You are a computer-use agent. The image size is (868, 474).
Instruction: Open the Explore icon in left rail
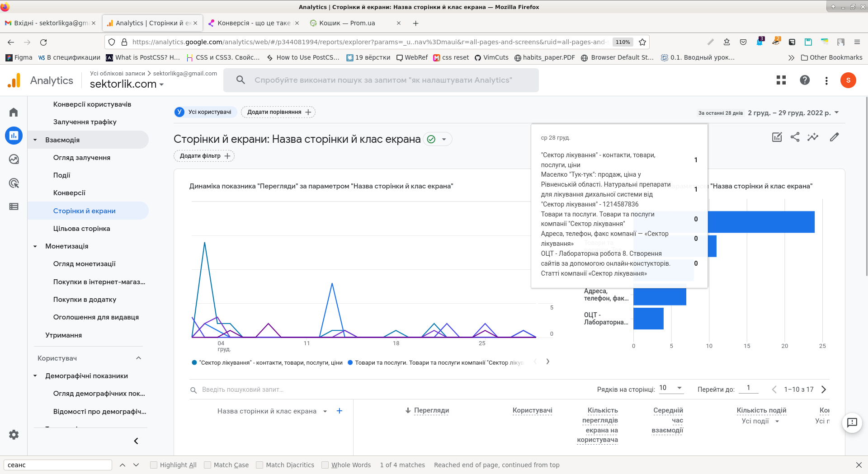(x=14, y=159)
